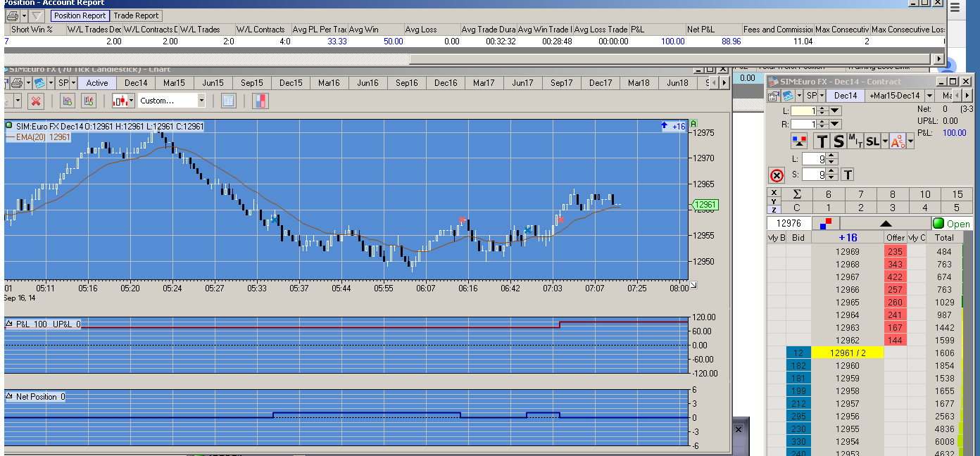The height and width of the screenshot is (456, 980).
Task: Click the green Open market status indicator
Action: pyautogui.click(x=953, y=224)
